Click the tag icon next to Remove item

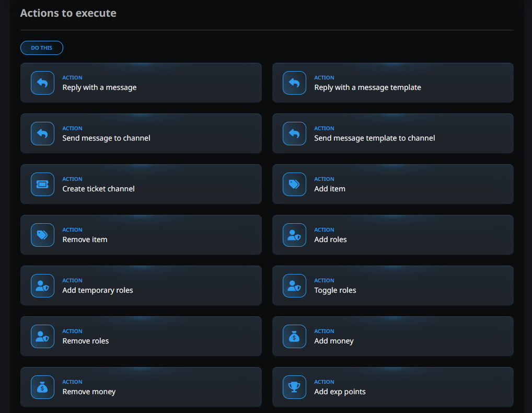[42, 235]
